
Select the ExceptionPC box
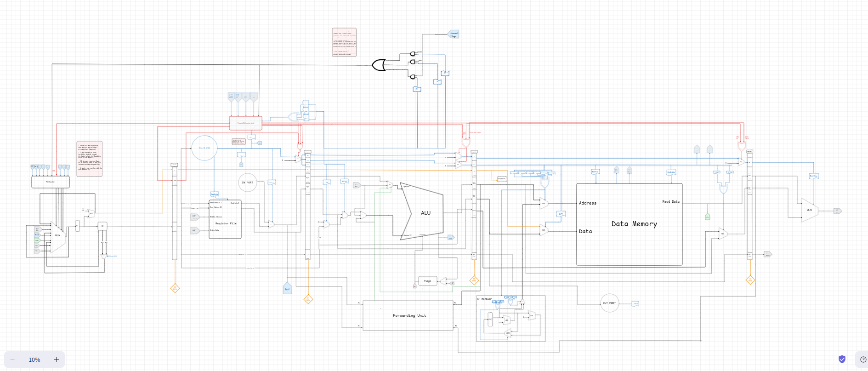(x=502, y=179)
